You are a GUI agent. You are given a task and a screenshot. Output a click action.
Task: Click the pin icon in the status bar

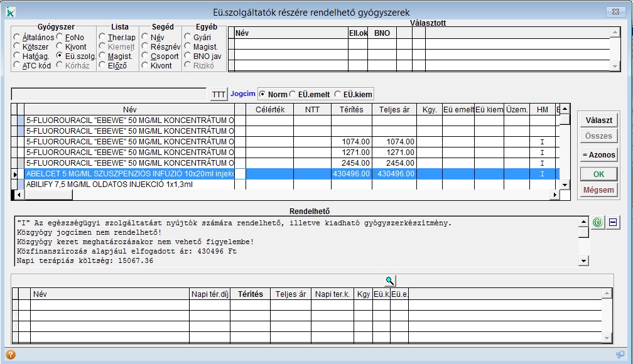pyautogui.click(x=620, y=355)
